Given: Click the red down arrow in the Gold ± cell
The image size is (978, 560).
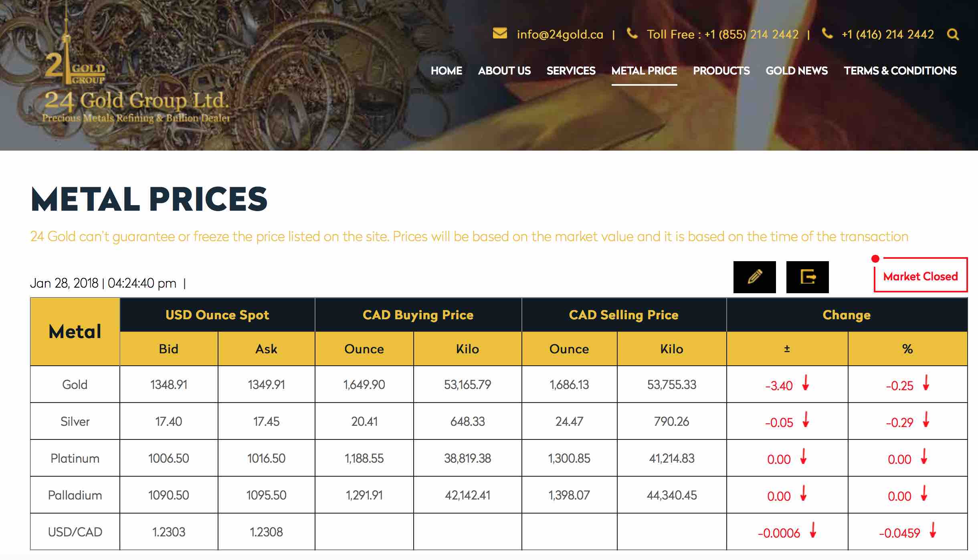Looking at the screenshot, I should (x=805, y=383).
